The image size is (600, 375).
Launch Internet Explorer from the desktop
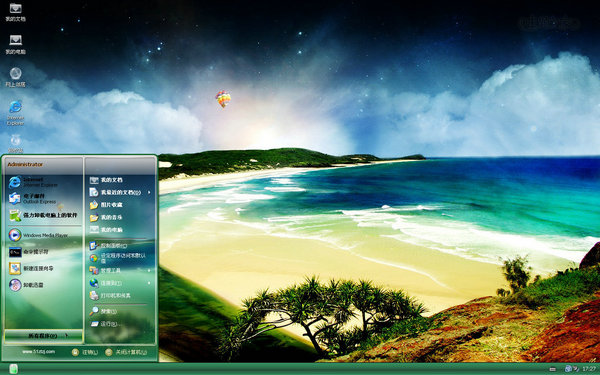click(15, 113)
